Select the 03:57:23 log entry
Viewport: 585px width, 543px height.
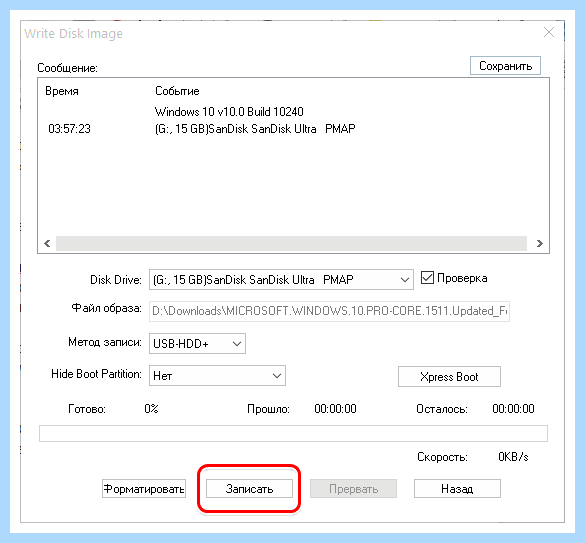69,129
